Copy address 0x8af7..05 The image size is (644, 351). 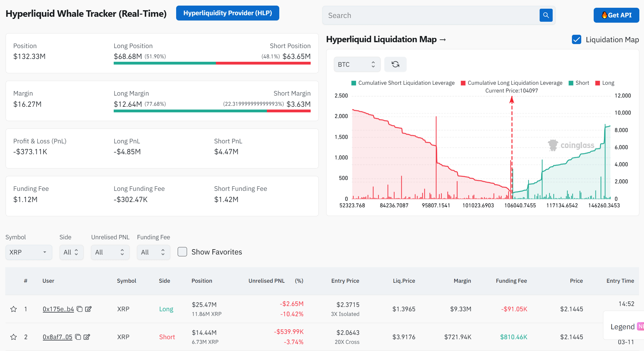78,337
